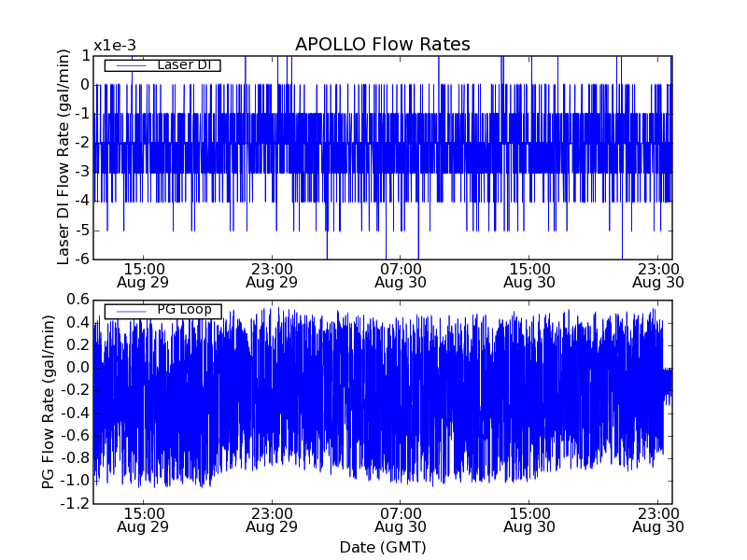Click the '0.0' y-axis tick on bottom chart
The height and width of the screenshot is (560, 747).
pos(78,368)
